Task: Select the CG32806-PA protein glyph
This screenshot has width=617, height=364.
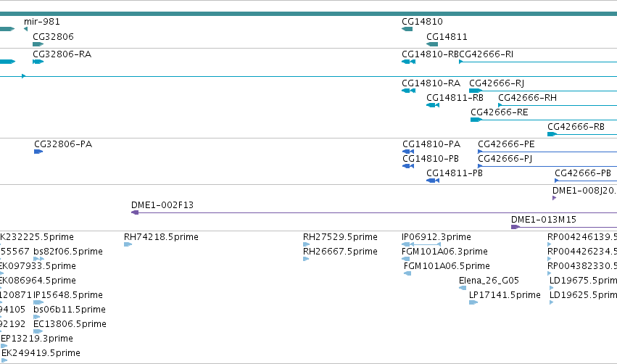Action: click(x=38, y=152)
